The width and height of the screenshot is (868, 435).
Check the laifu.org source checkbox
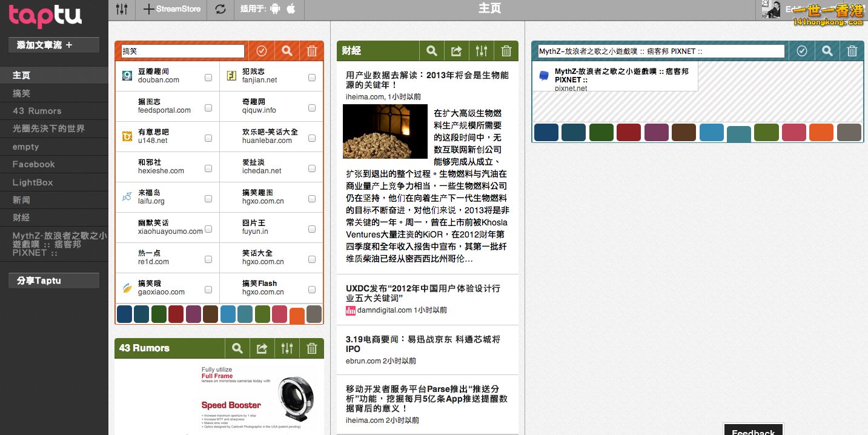coord(208,199)
